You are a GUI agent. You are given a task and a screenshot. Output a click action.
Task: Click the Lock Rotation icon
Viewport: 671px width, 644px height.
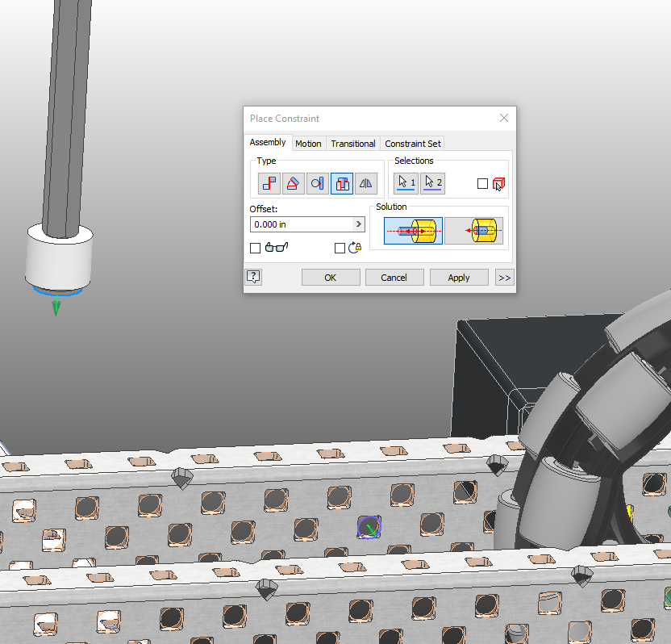click(x=355, y=248)
